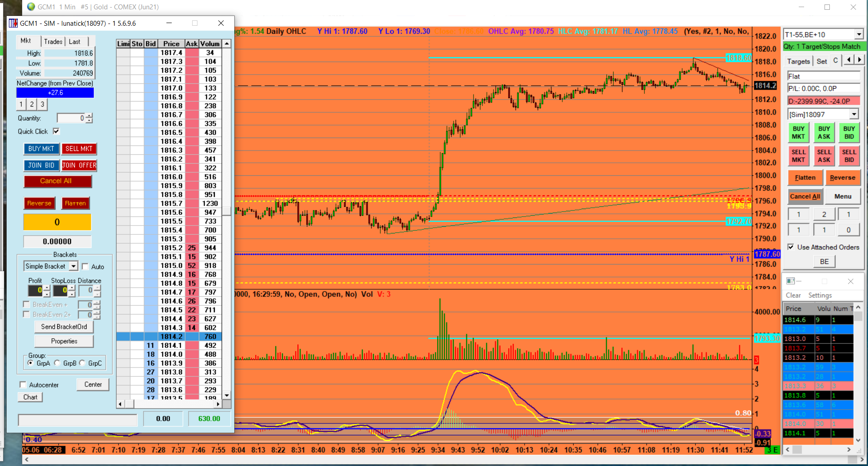Screen dimensions: 868x466
Task: Click the Distance spinner in Brackets
Action: click(x=97, y=291)
